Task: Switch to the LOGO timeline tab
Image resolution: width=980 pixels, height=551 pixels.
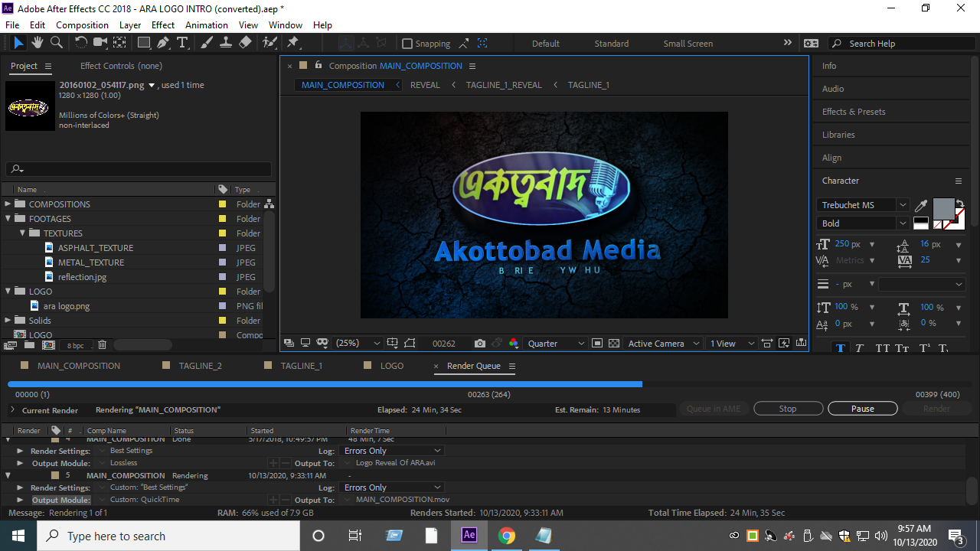Action: pos(392,366)
